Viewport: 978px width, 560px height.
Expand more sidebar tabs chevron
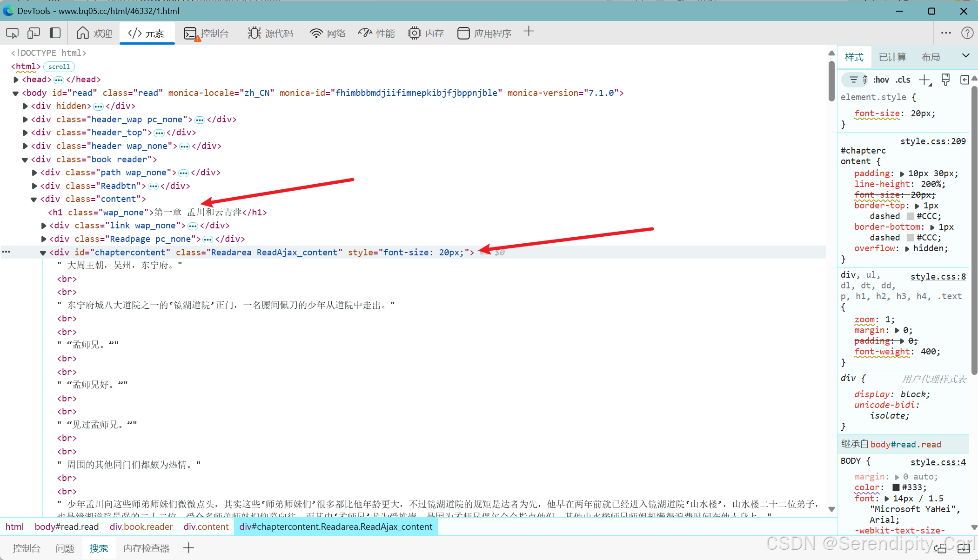(x=966, y=56)
